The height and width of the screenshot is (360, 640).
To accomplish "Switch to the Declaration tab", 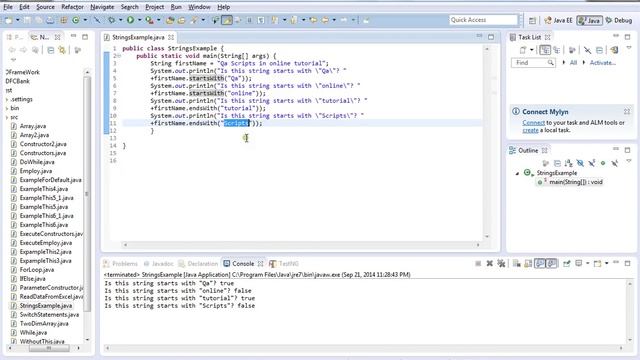I will (x=198, y=264).
